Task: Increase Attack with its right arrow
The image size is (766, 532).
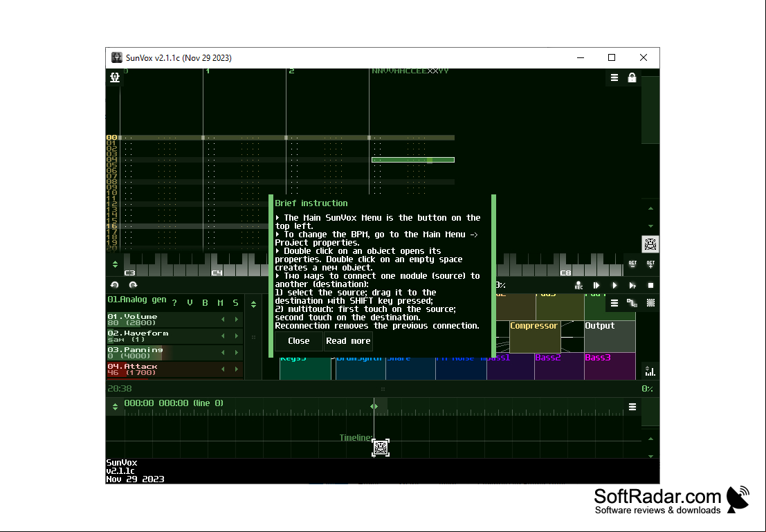Action: pos(237,369)
